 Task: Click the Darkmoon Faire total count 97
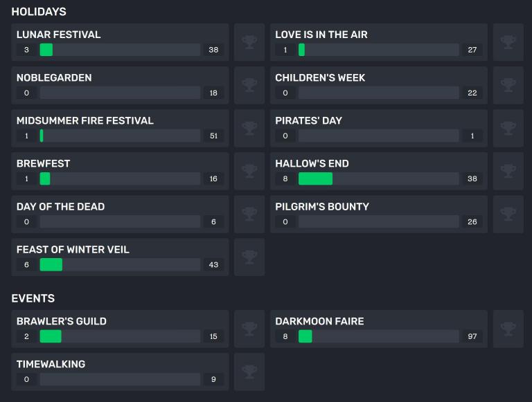pos(472,336)
